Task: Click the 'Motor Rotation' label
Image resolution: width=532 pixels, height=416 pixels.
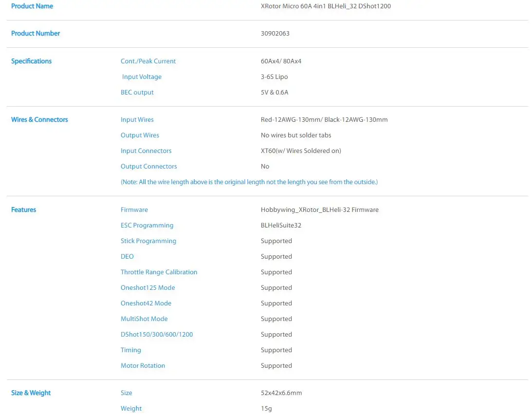Action: tap(143, 366)
